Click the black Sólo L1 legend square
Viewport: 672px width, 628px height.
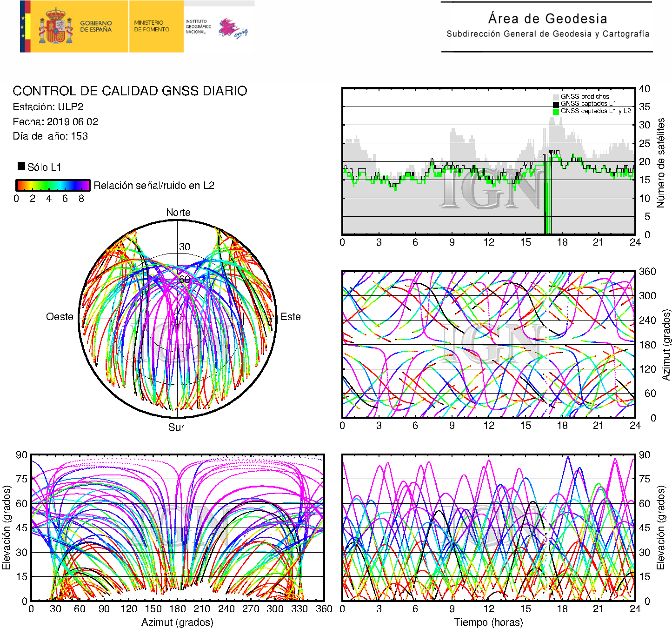click(x=21, y=166)
